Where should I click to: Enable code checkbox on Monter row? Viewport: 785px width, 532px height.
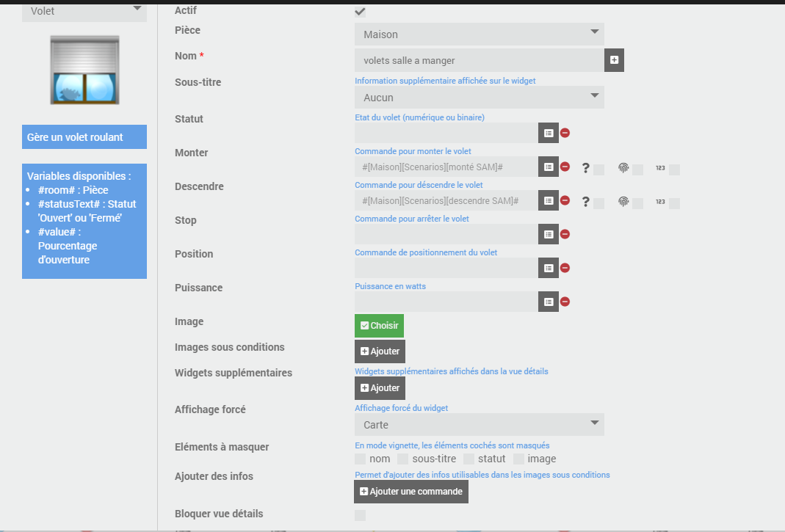tap(674, 170)
